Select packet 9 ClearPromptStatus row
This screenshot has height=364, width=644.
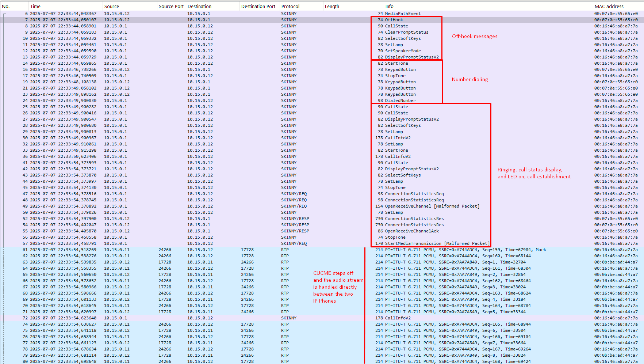click(x=322, y=32)
